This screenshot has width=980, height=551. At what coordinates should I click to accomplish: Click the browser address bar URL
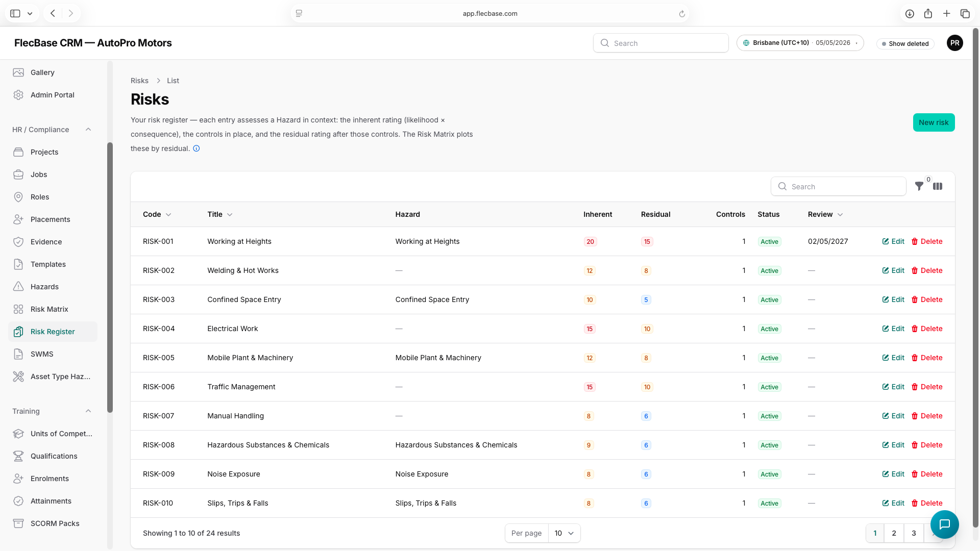point(490,14)
